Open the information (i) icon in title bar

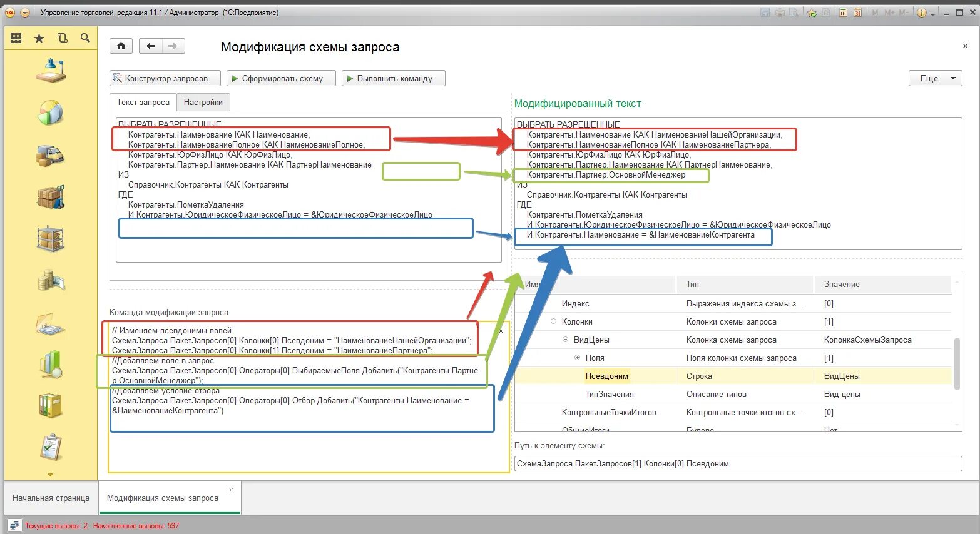921,12
